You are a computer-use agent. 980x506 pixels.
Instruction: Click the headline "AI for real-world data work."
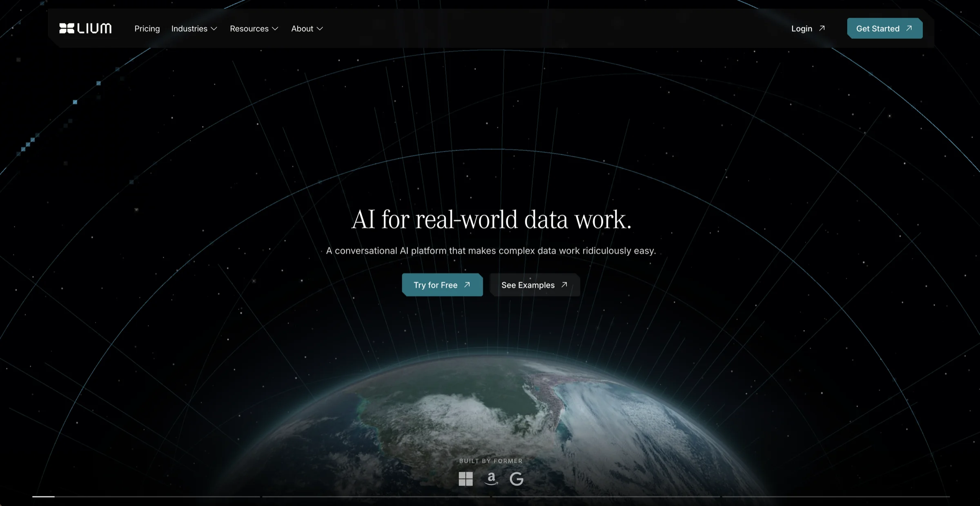coord(491,219)
